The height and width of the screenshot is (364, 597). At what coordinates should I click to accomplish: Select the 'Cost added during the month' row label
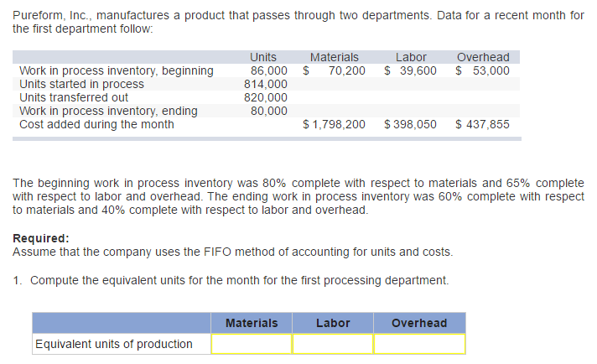pos(96,124)
